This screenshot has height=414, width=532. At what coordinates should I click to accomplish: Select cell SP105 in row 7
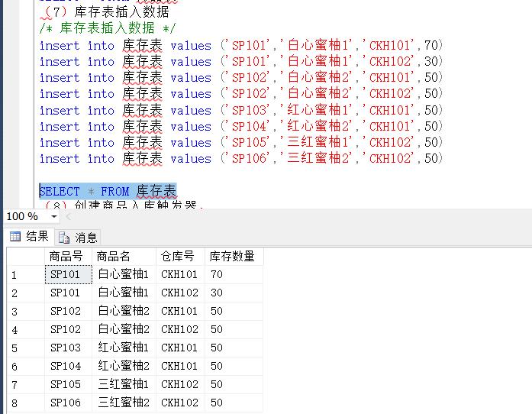coord(68,384)
